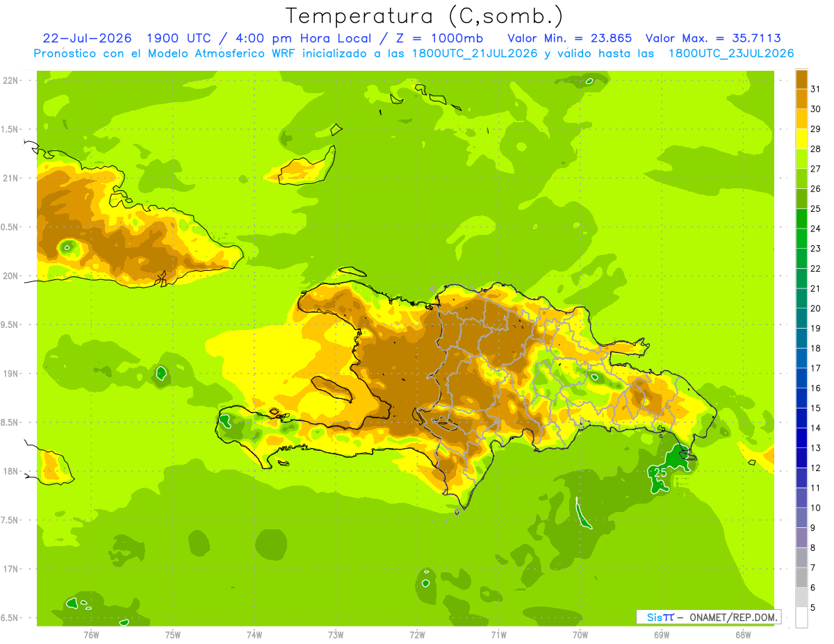The width and height of the screenshot is (834, 644).
Task: Click the "17N" latitude axis label
Action: point(12,569)
